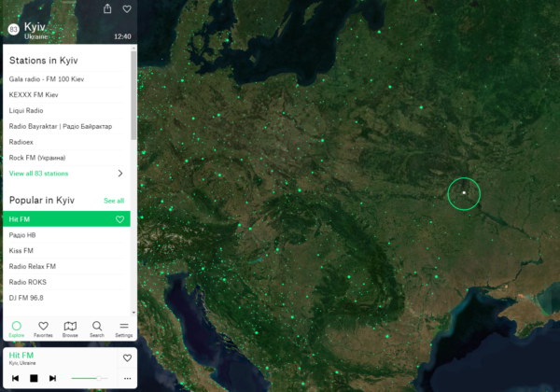Click the station panel scrollbar
The width and height of the screenshot is (560, 392).
pos(133,96)
